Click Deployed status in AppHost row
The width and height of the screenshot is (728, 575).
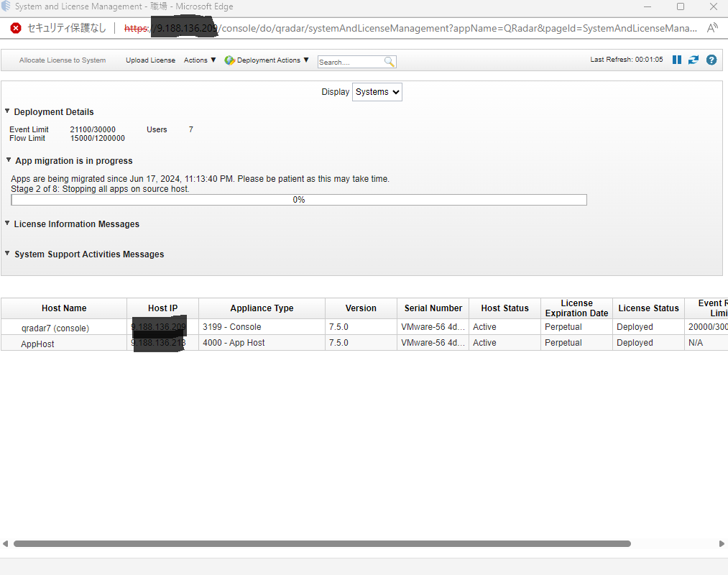(635, 343)
